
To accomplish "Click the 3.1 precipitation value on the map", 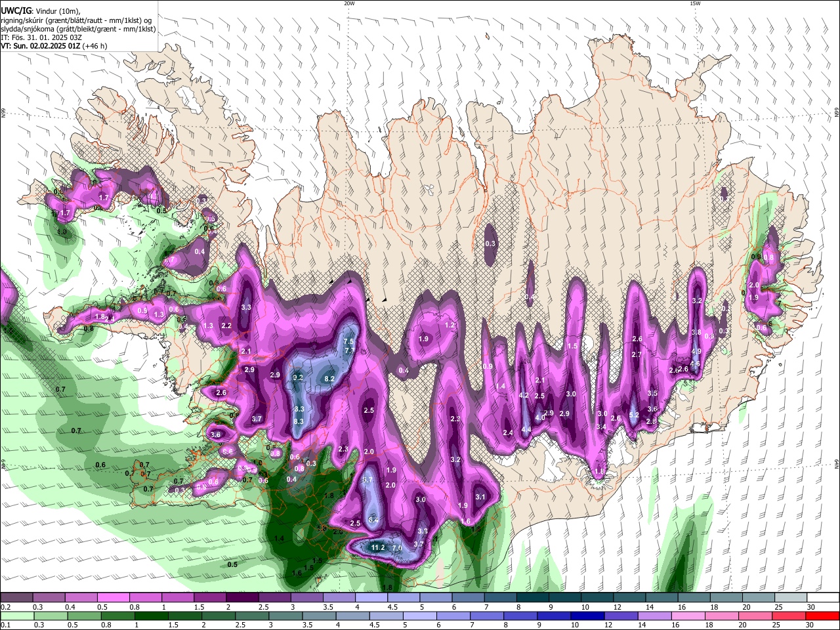I will coord(480,497).
